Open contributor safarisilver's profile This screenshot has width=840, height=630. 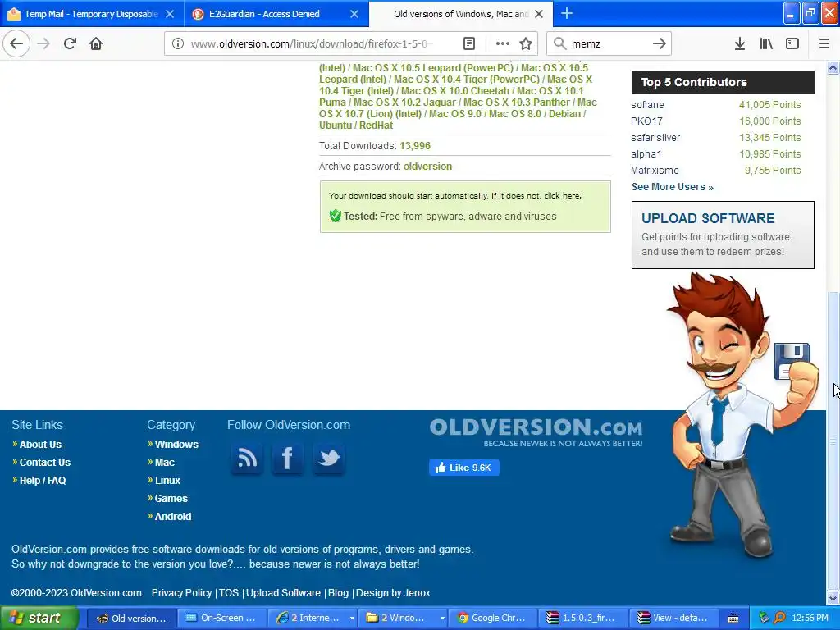[655, 138]
